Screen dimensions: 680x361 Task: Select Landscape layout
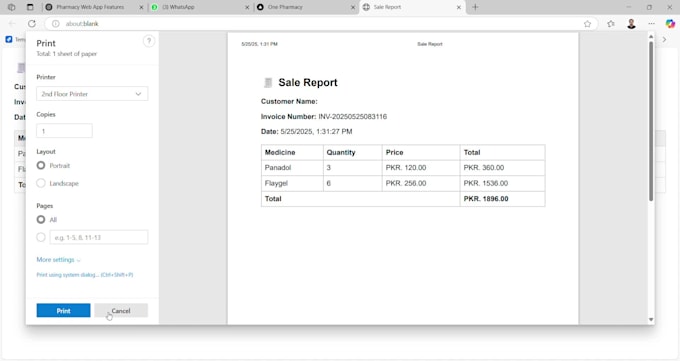[x=41, y=183]
